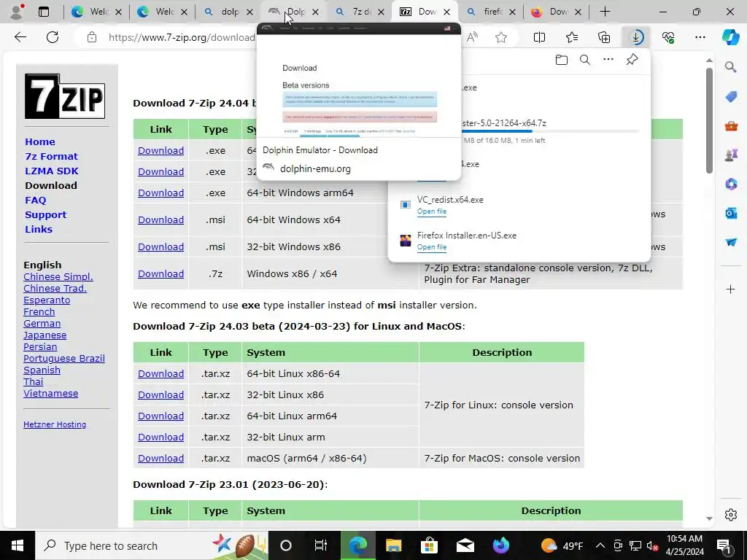Image resolution: width=747 pixels, height=560 pixels.
Task: Search downloads magnifier icon
Action: point(585,60)
